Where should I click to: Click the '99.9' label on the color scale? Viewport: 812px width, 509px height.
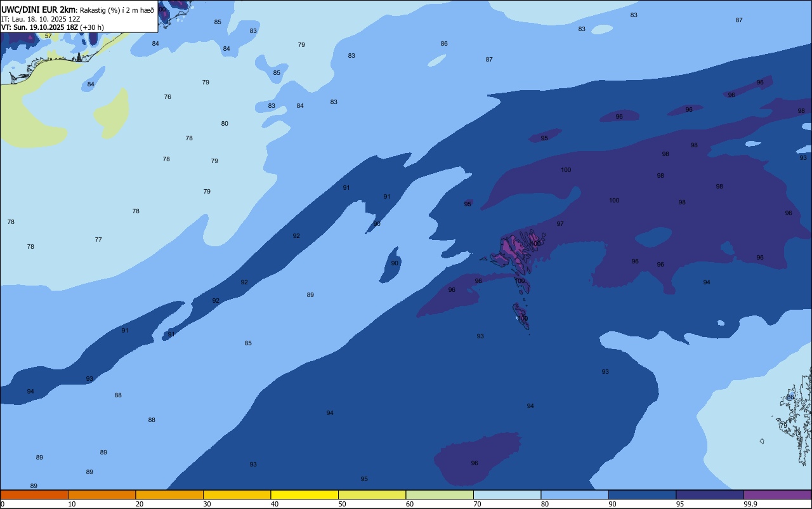[750, 504]
